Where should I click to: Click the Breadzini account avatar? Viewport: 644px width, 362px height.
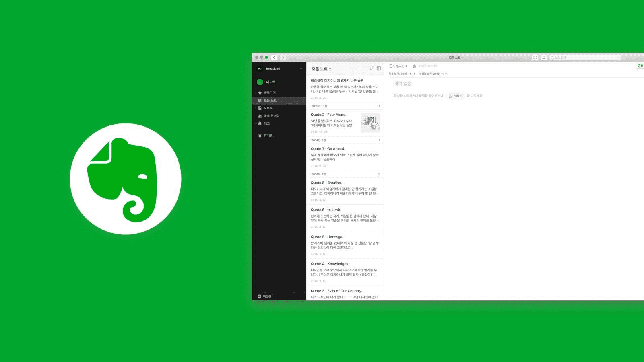[x=260, y=69]
